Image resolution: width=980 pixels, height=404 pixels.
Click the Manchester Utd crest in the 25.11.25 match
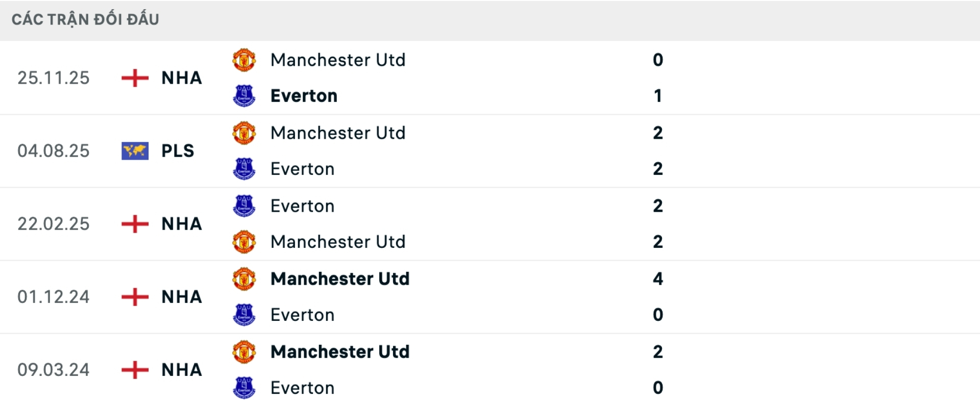244,60
